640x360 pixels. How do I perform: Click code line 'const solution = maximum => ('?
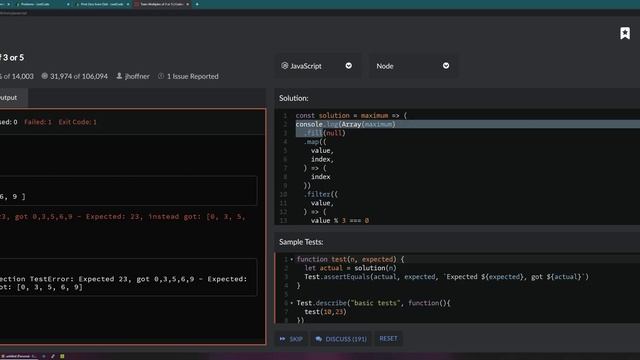(x=351, y=116)
